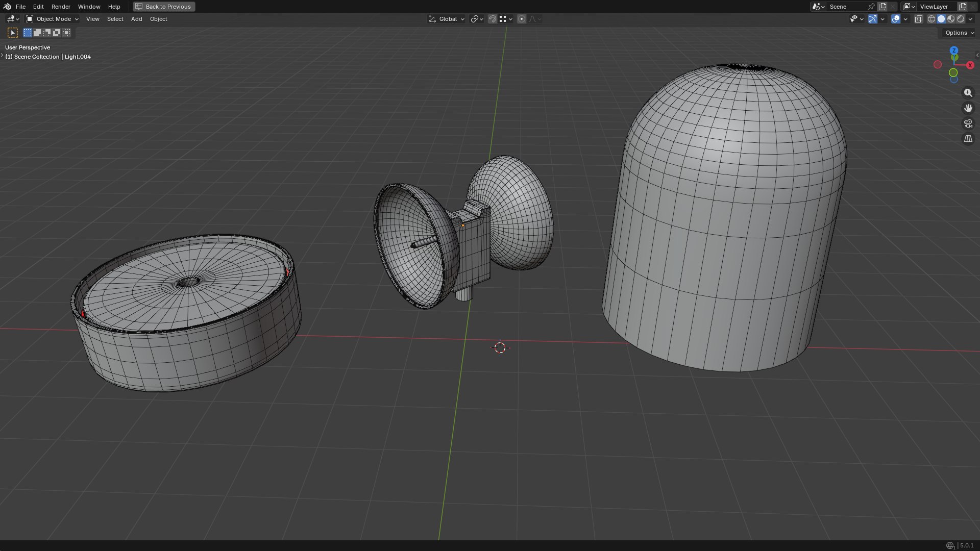Screen dimensions: 980x551
Task: Choose the Intersect selection mode
Action: pos(66,33)
